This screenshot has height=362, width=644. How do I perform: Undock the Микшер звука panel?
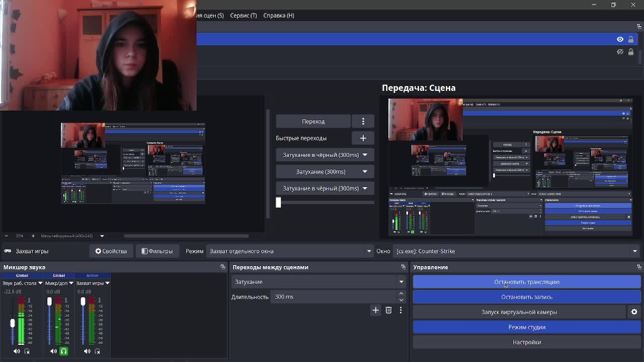coord(223,267)
